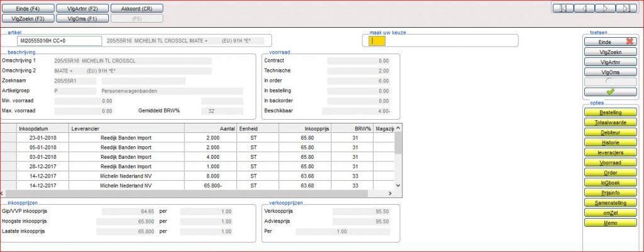Jump to the last record arrow
The width and height of the screenshot is (644, 252).
point(626,8)
